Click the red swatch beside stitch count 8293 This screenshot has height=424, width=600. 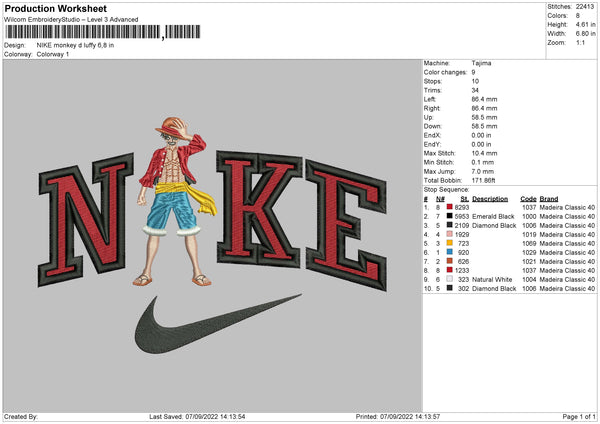point(450,207)
